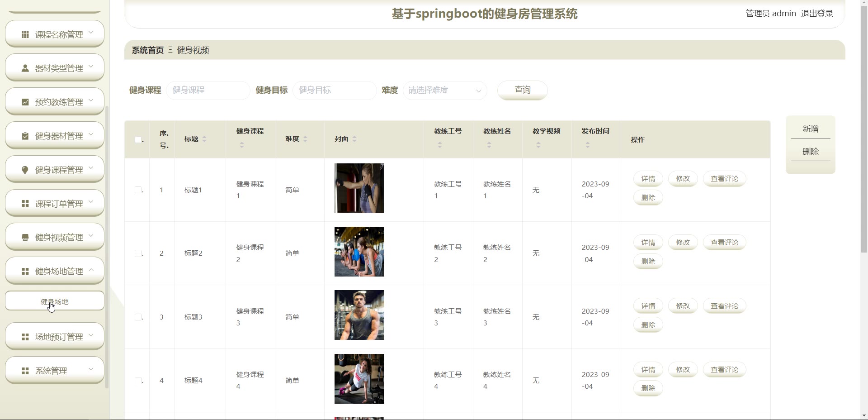Click the grid icon beside 场地预订管理
This screenshot has height=420, width=868.
[25, 337]
